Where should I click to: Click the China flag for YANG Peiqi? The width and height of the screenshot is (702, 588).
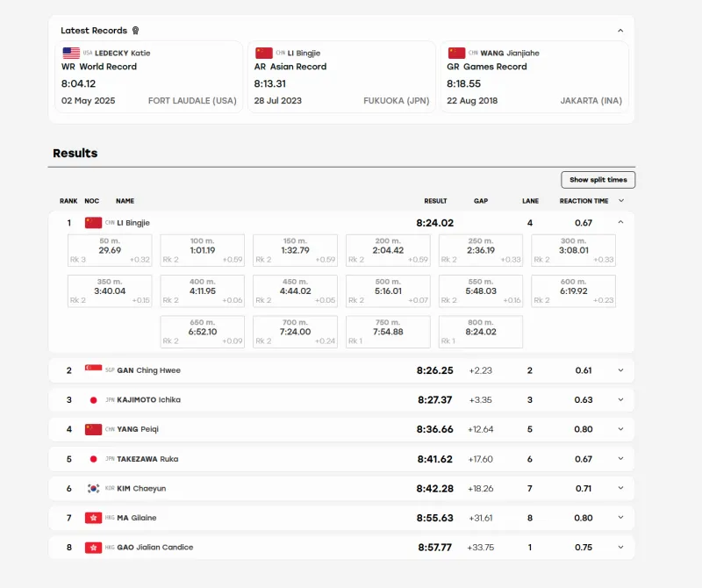[x=93, y=429]
